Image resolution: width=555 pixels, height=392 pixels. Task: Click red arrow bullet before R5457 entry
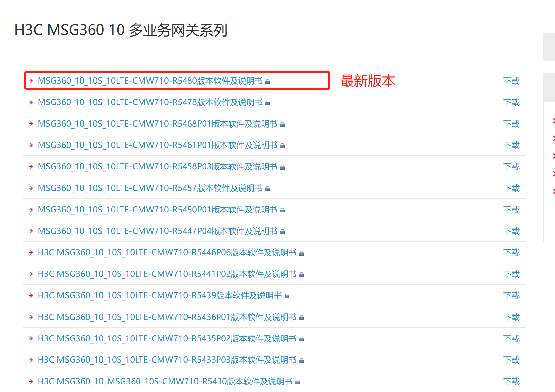31,188
